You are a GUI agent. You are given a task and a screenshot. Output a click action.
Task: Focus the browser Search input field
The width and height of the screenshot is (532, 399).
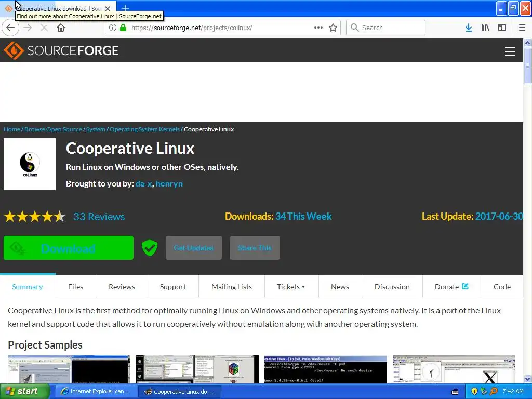click(386, 28)
